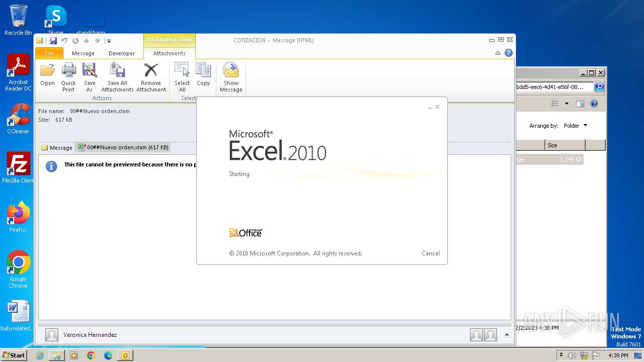Click the Undo arrow in Quick Access toolbar

point(64,41)
